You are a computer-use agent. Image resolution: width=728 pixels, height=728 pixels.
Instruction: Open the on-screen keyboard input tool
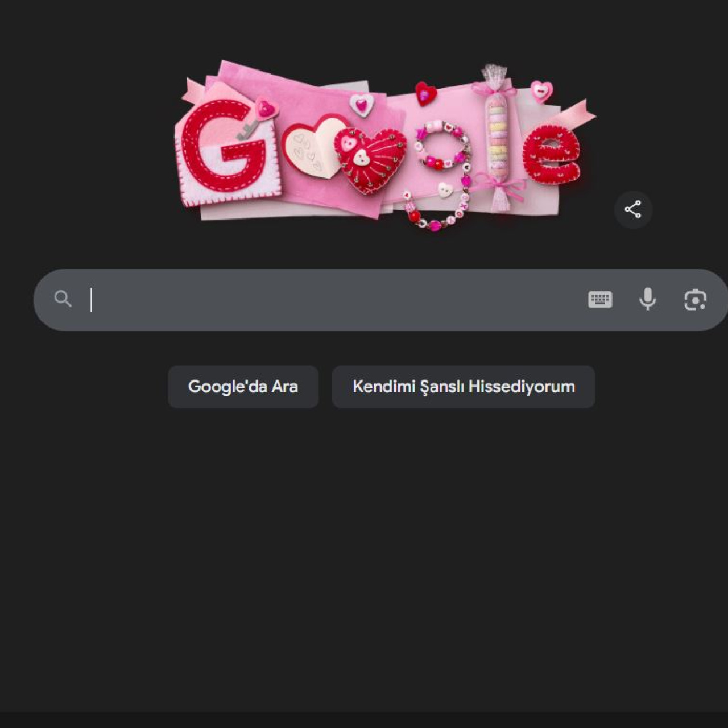pos(600,300)
